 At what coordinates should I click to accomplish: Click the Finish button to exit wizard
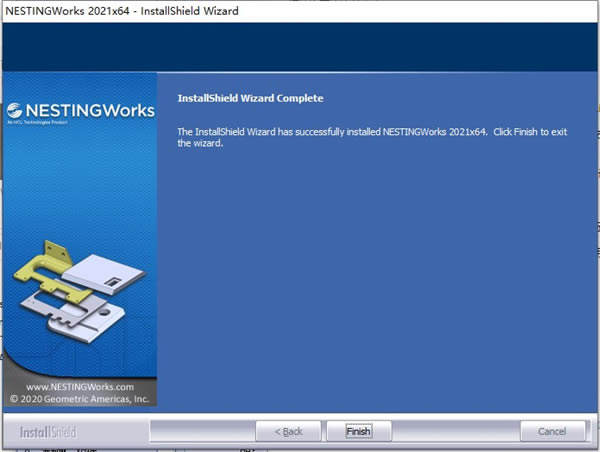(359, 431)
